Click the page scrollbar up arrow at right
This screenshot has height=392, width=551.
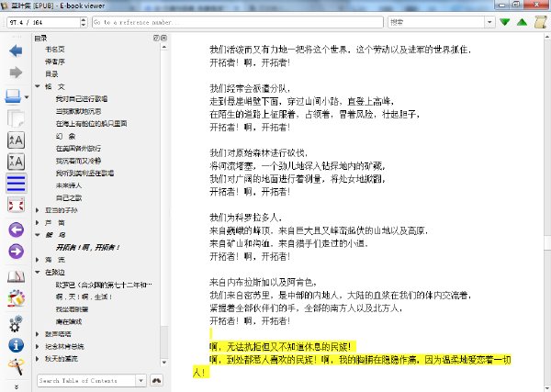[x=547, y=36]
